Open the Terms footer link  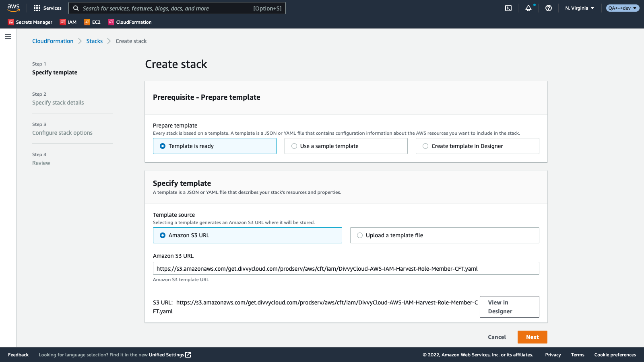[x=578, y=355]
